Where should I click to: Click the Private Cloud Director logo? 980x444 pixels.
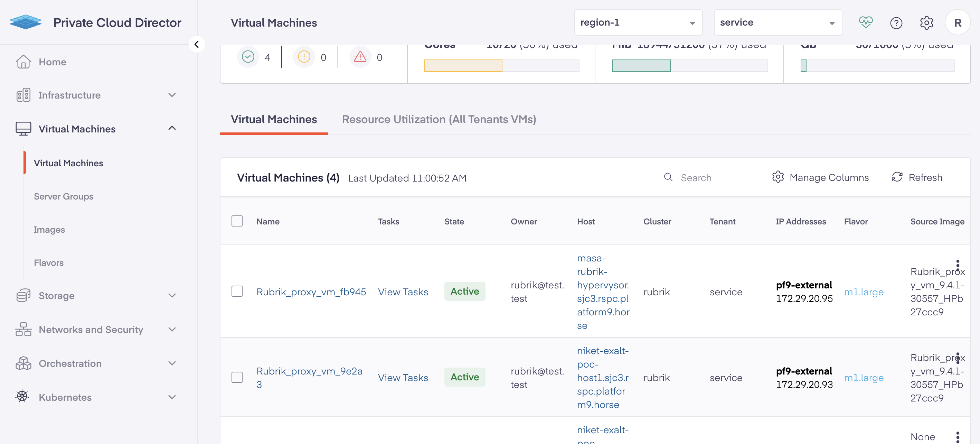(x=26, y=22)
